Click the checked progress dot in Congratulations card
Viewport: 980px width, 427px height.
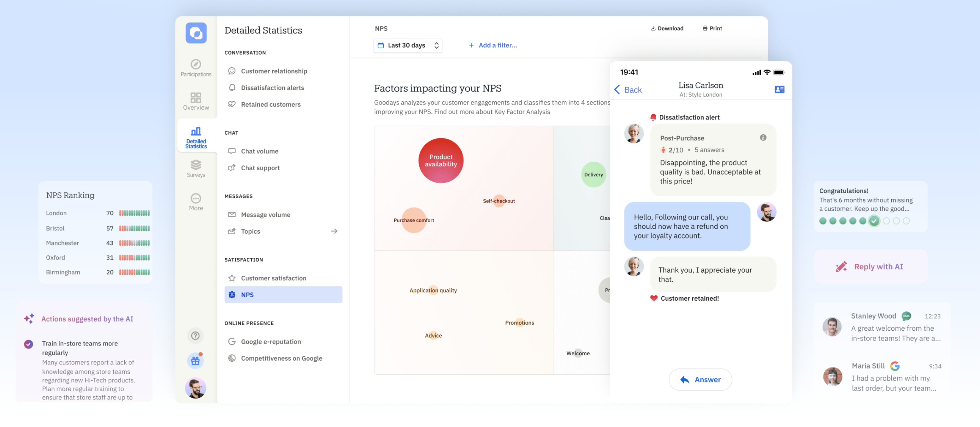[874, 221]
